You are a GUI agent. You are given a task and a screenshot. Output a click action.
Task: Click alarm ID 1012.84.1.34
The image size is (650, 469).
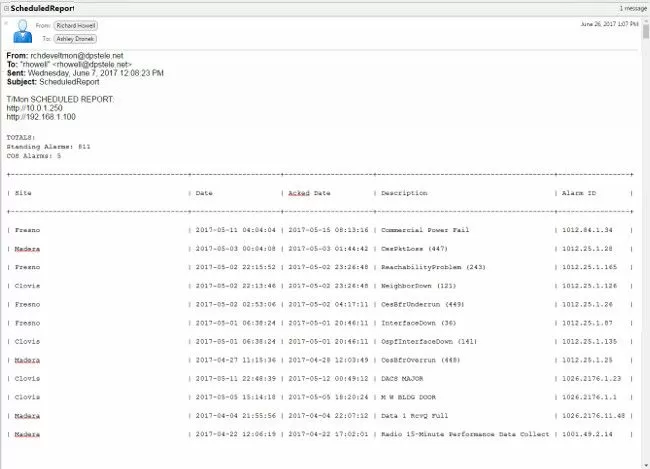[x=587, y=229]
